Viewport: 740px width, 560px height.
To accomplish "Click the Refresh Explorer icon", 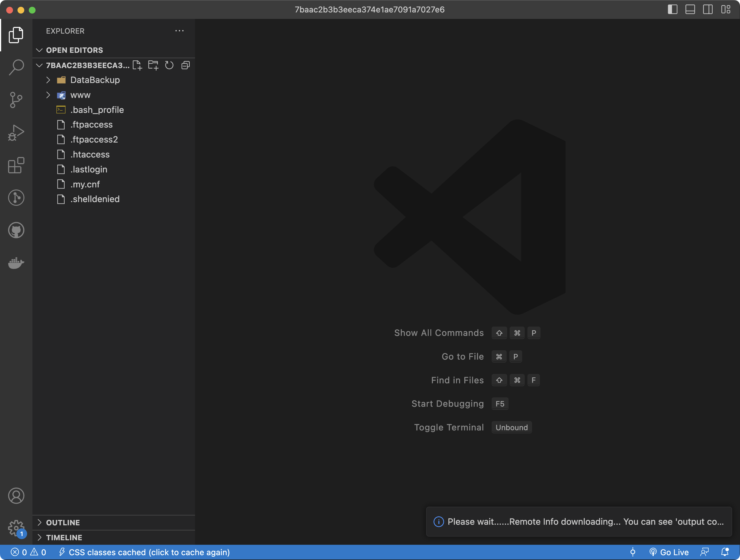I will [x=169, y=65].
